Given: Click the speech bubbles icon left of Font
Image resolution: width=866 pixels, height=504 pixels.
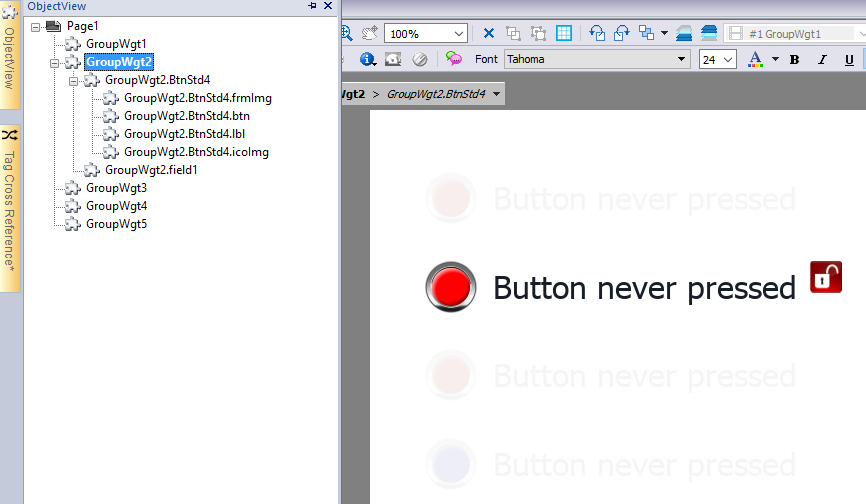Looking at the screenshot, I should coord(454,59).
